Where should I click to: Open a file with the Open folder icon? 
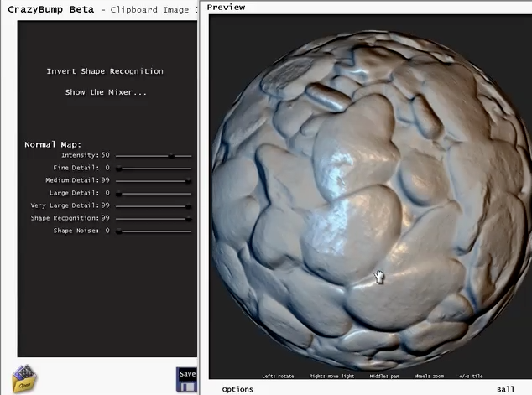[24, 378]
